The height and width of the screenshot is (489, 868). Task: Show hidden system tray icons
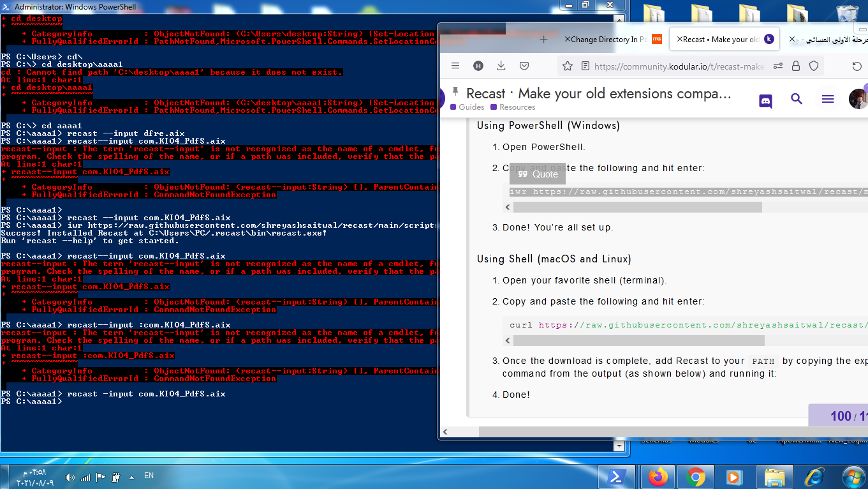[x=131, y=477]
